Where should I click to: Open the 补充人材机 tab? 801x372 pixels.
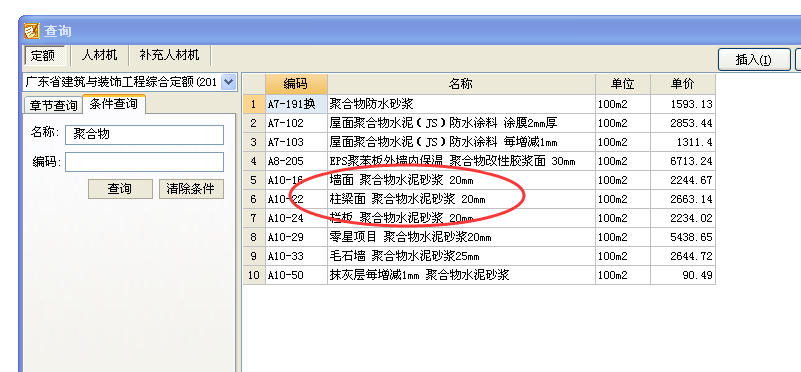coord(169,55)
